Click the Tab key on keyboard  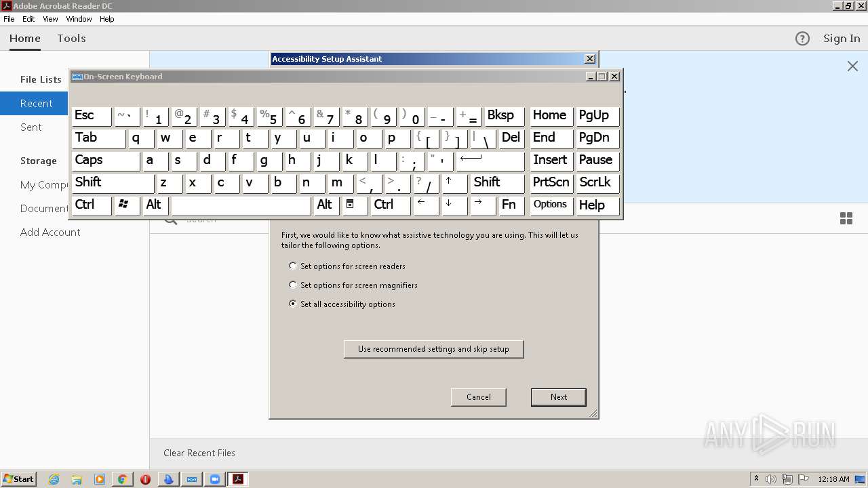point(99,138)
